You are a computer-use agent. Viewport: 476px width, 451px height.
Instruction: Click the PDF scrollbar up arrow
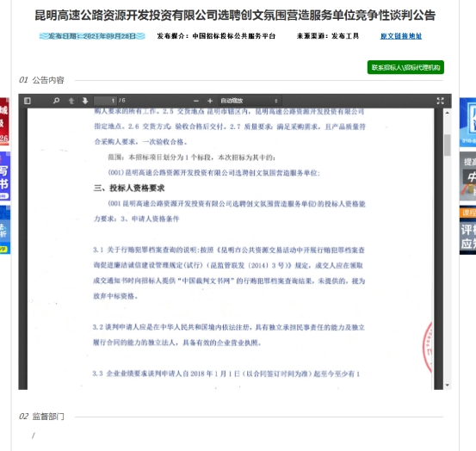(x=447, y=112)
